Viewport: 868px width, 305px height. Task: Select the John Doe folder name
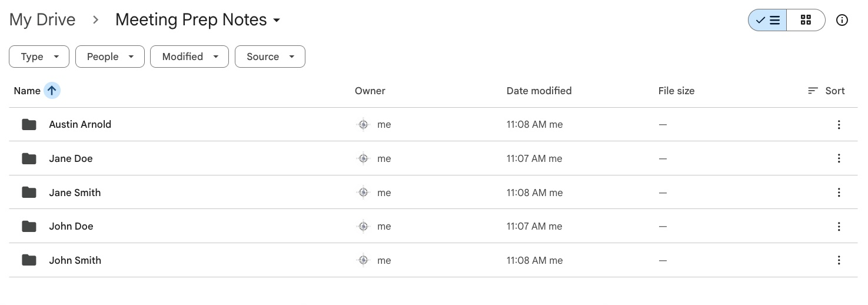click(71, 226)
